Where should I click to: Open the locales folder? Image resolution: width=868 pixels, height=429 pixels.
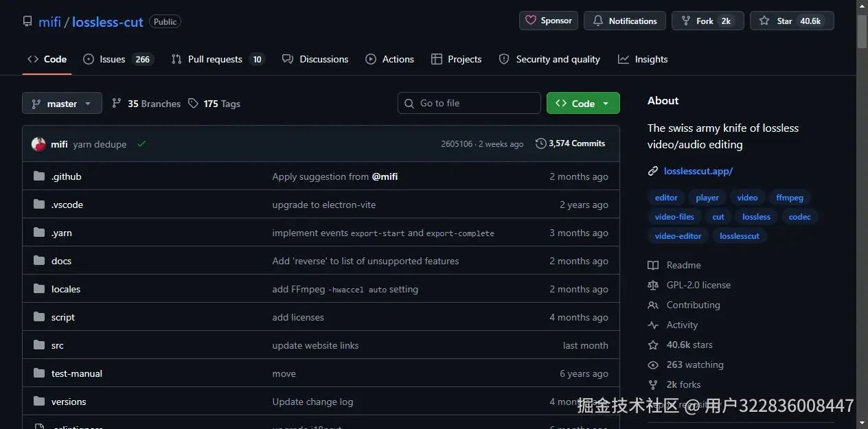(x=66, y=289)
